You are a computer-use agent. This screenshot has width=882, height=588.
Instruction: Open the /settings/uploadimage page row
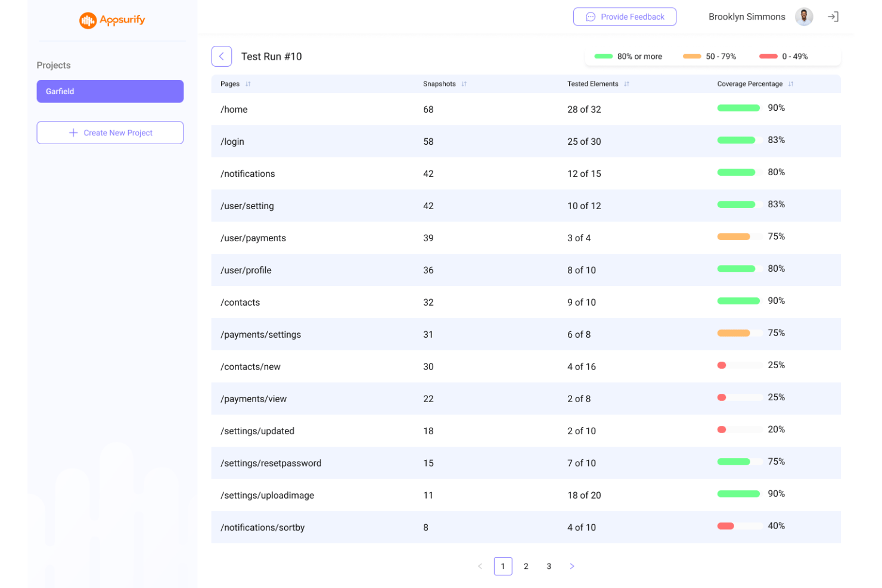(x=526, y=495)
